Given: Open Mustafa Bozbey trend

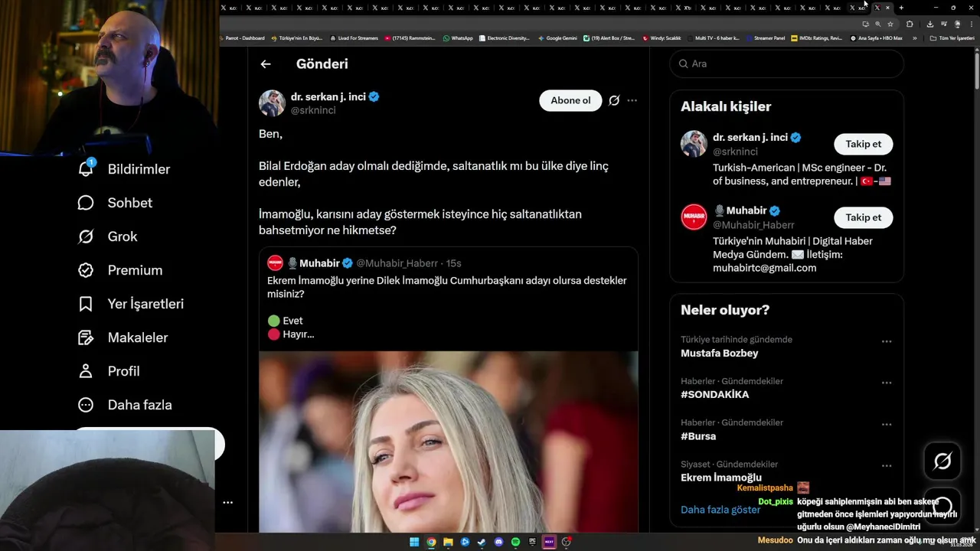Looking at the screenshot, I should pyautogui.click(x=719, y=353).
